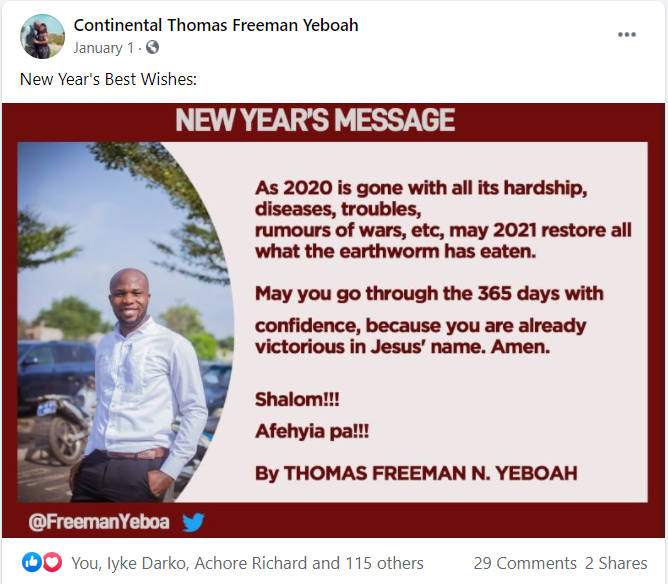Open the author's profile picture
Viewport: 668px width, 584px height.
42,36
